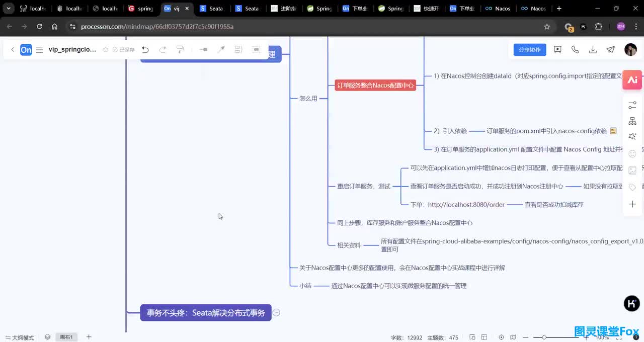Viewport: 644px width, 342px height.
Task: Add a summary bracket from toolbar
Action: click(x=238, y=49)
